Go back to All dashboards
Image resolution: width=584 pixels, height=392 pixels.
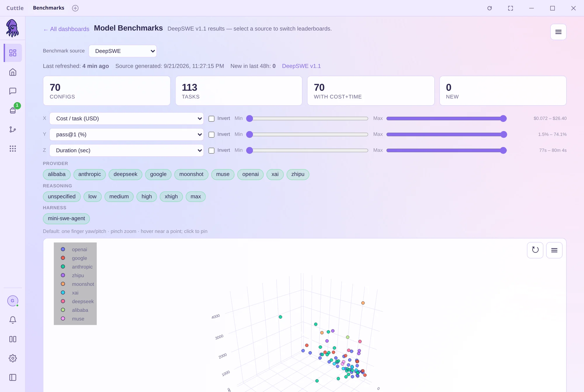pyautogui.click(x=66, y=29)
